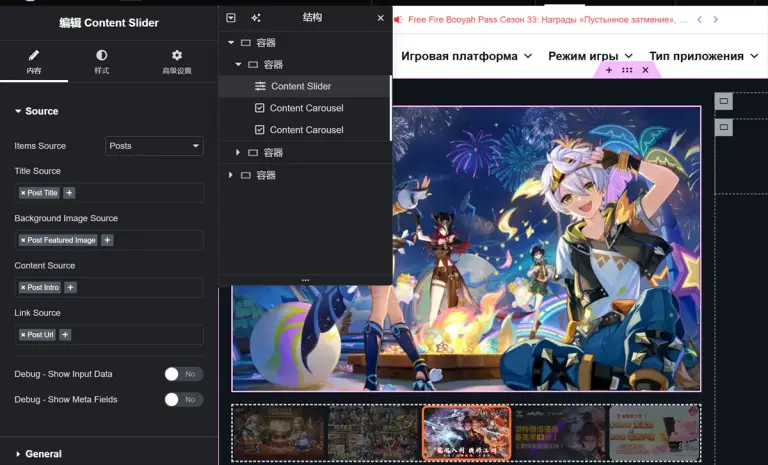Click the Content Slider widget icon in tree

click(260, 86)
